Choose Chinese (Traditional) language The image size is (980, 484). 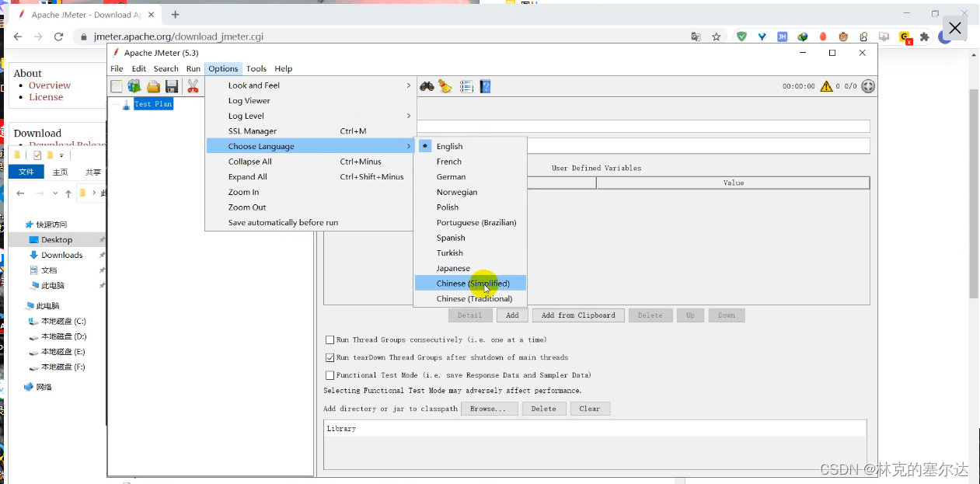[470, 298]
